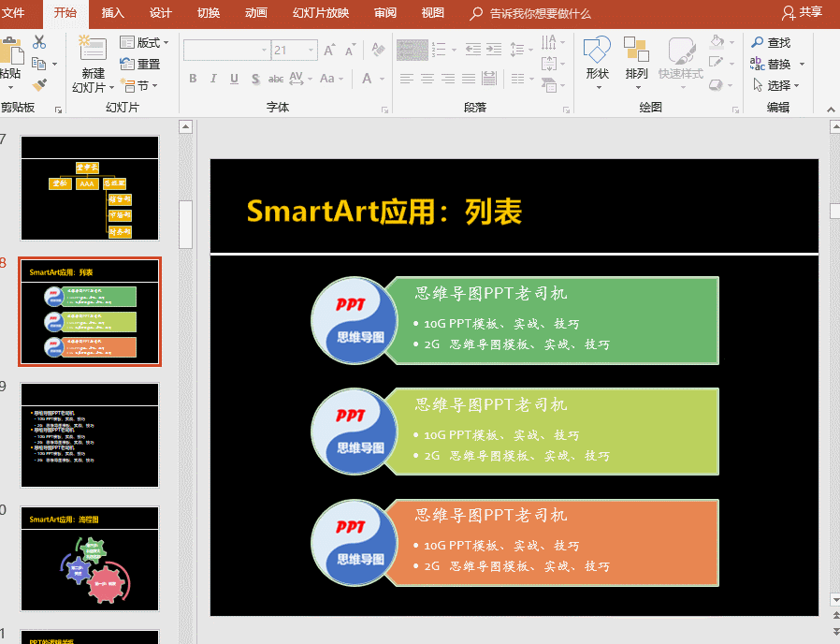
Task: Toggle Bold formatting
Action: (193, 79)
